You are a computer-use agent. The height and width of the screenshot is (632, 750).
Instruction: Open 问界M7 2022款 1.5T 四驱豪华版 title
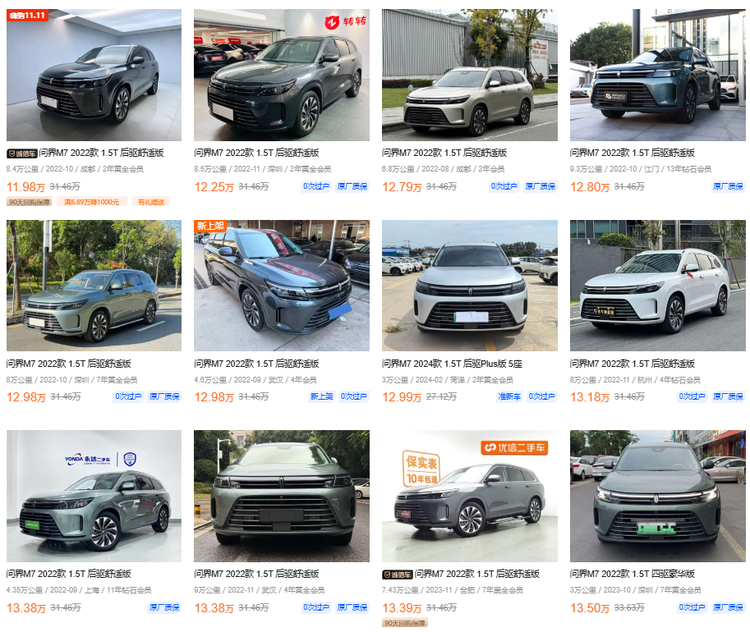coord(632,574)
